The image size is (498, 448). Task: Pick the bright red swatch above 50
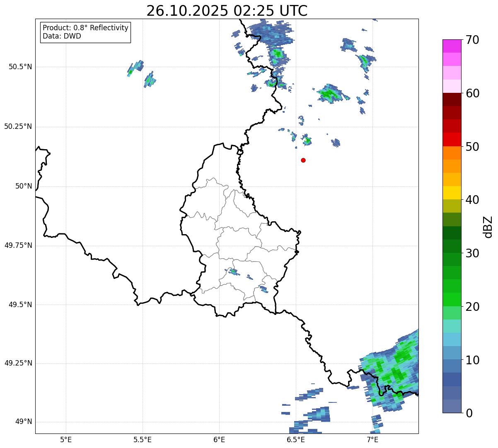coord(454,139)
